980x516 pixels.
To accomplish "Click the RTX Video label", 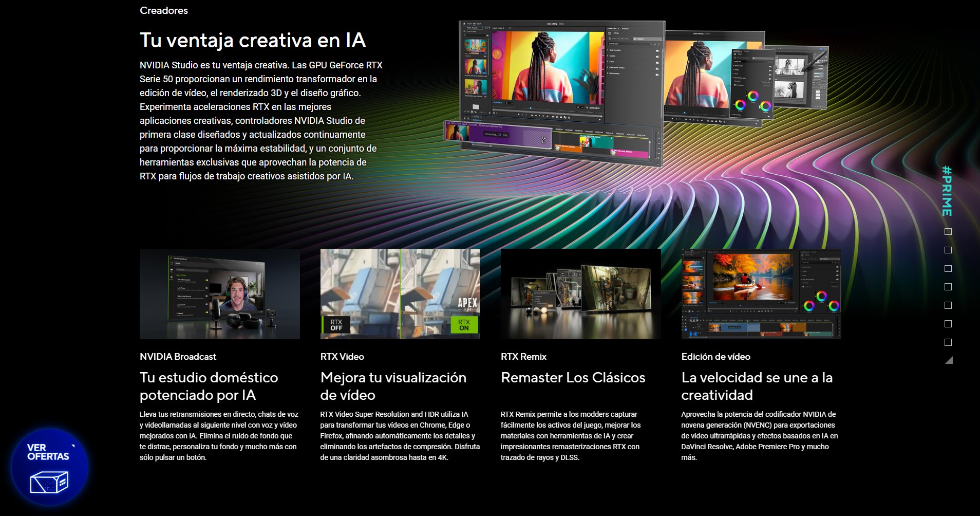I will [x=342, y=357].
